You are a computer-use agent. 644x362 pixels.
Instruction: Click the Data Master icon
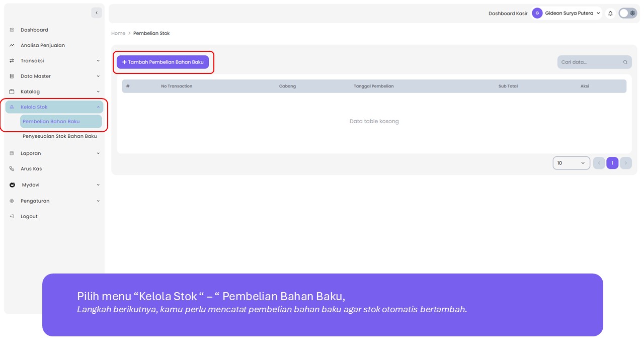pos(12,76)
